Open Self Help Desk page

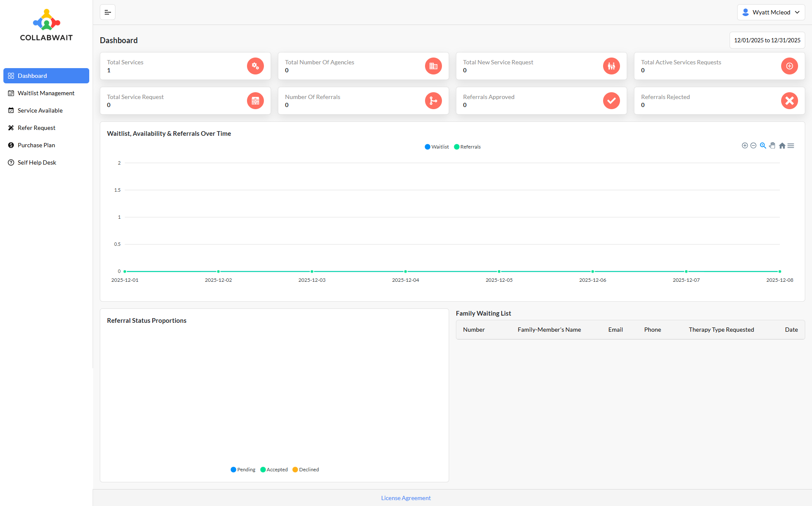37,162
